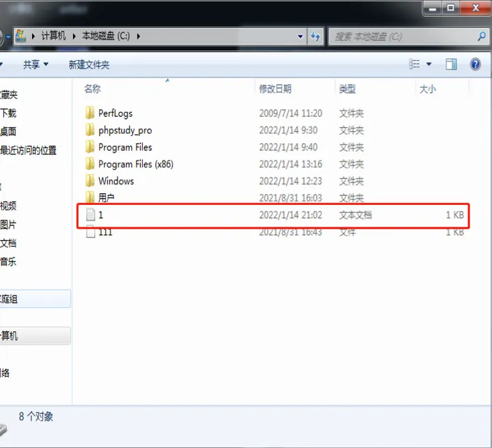492x448 pixels.
Task: Expand arrow after 计算机 in breadcrumb
Action: 74,36
